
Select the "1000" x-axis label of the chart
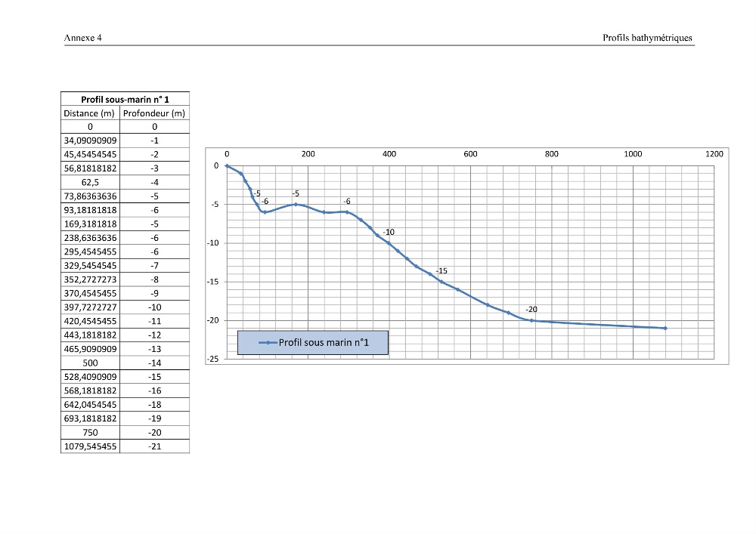click(x=633, y=154)
